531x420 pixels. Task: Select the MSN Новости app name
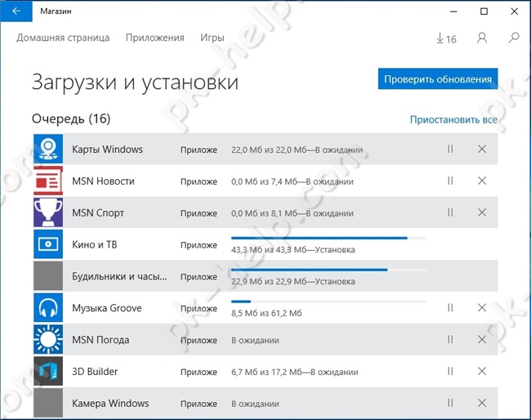tap(103, 181)
